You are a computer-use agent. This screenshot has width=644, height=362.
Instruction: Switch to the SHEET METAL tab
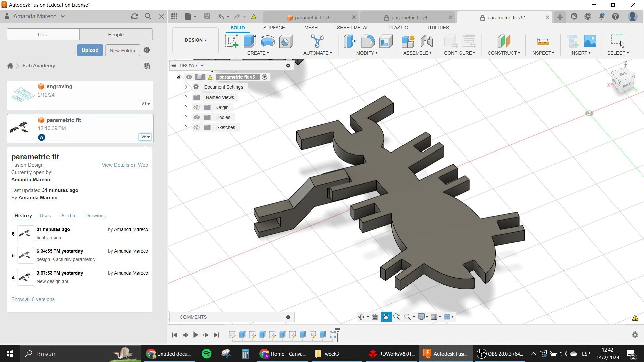click(x=353, y=28)
